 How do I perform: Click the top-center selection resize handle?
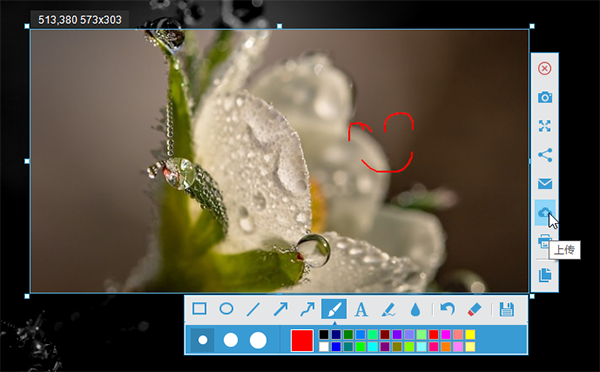(x=279, y=26)
